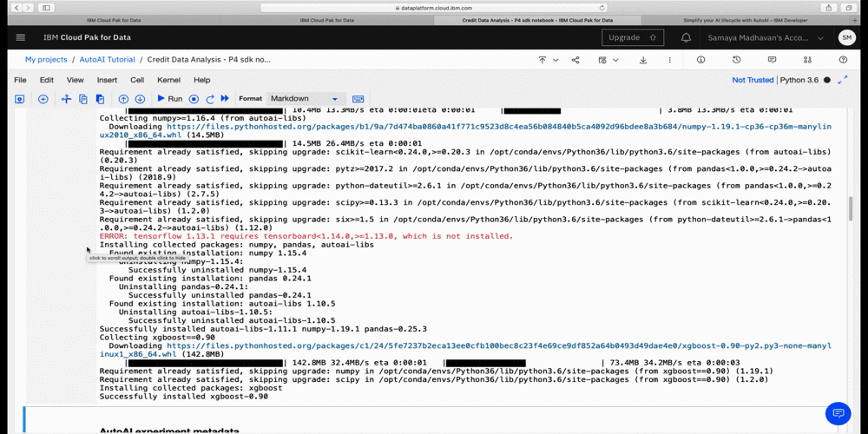Click the Safari share button

(829, 8)
